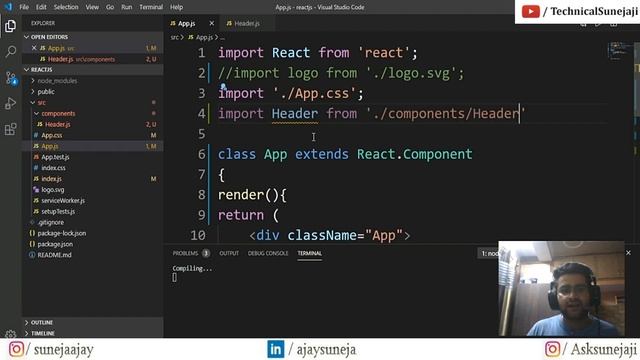Close the terminal panel
The height and width of the screenshot is (360, 640).
click(x=629, y=253)
